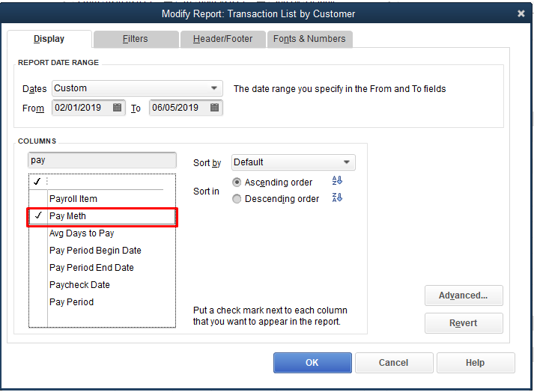534x392 pixels.
Task: Select the Descending order radio button
Action: click(237, 199)
